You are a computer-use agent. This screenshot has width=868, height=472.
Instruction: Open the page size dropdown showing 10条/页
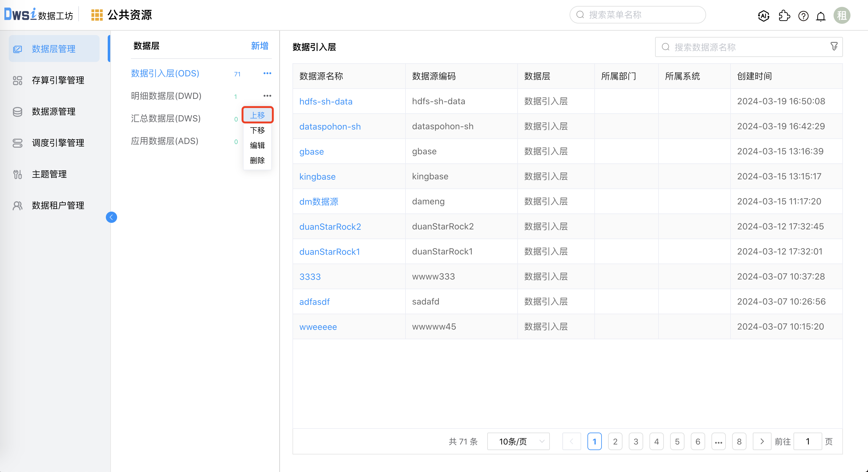[518, 441]
